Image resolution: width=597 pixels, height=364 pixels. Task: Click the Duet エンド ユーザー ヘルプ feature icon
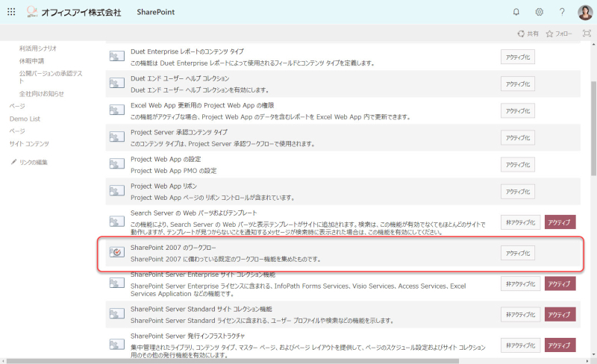(117, 83)
